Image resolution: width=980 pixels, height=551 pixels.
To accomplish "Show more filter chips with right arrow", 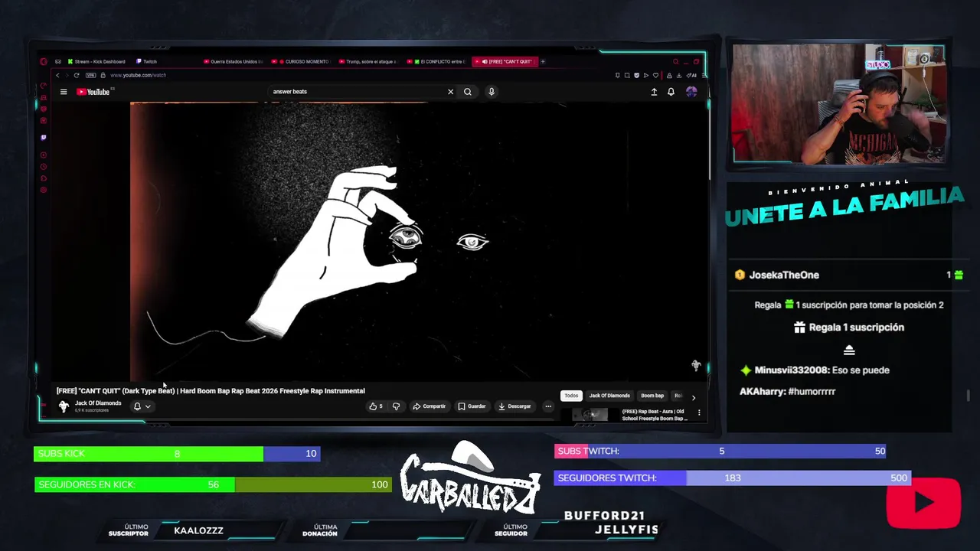I will click(694, 397).
